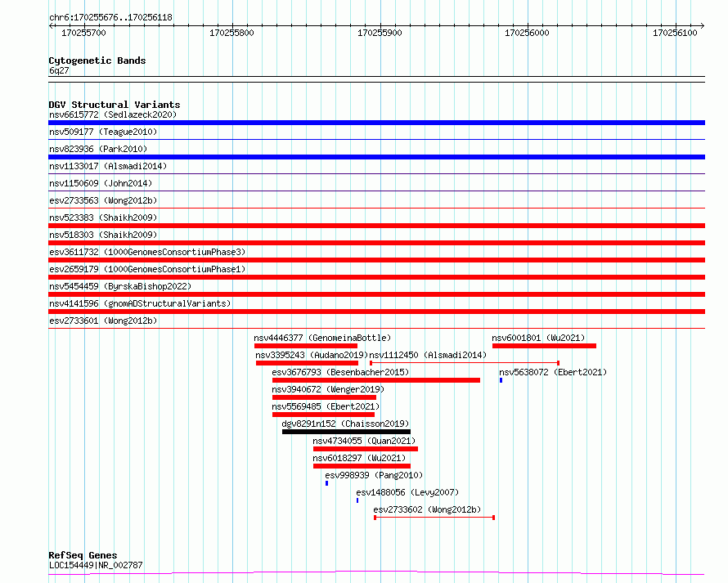Select esv2659179 (1000GenomesConsortiumPhase1) label
Screen dimensions: 728x583
pos(147,269)
